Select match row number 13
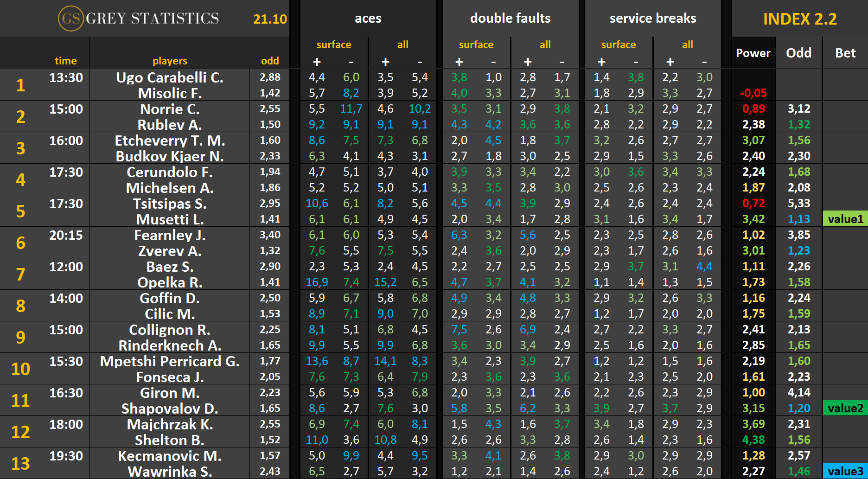The width and height of the screenshot is (868, 479). (x=21, y=463)
